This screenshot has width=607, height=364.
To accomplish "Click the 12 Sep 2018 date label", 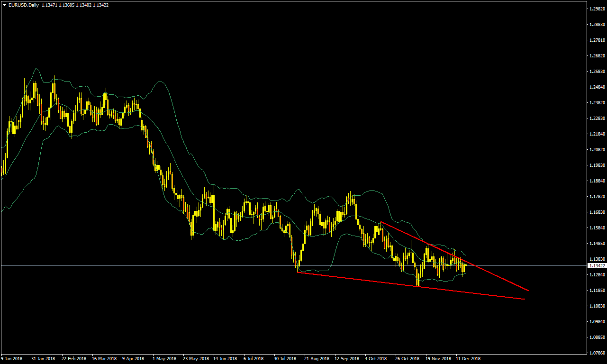I will (x=347, y=359).
